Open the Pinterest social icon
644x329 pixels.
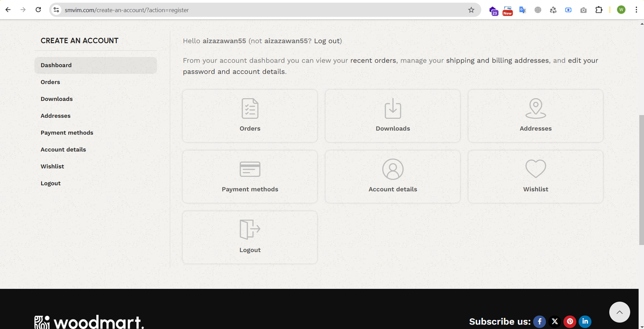pyautogui.click(x=570, y=321)
